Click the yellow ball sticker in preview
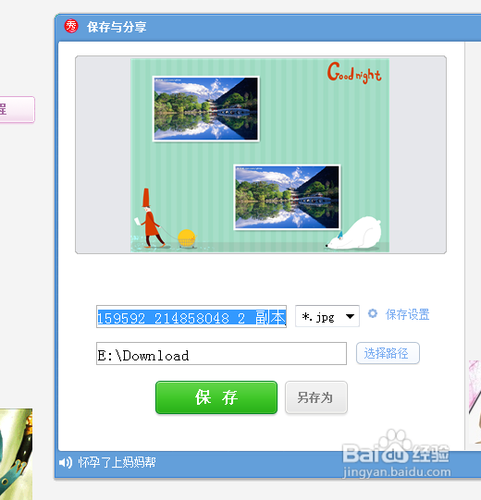This screenshot has width=481, height=500. [x=186, y=238]
